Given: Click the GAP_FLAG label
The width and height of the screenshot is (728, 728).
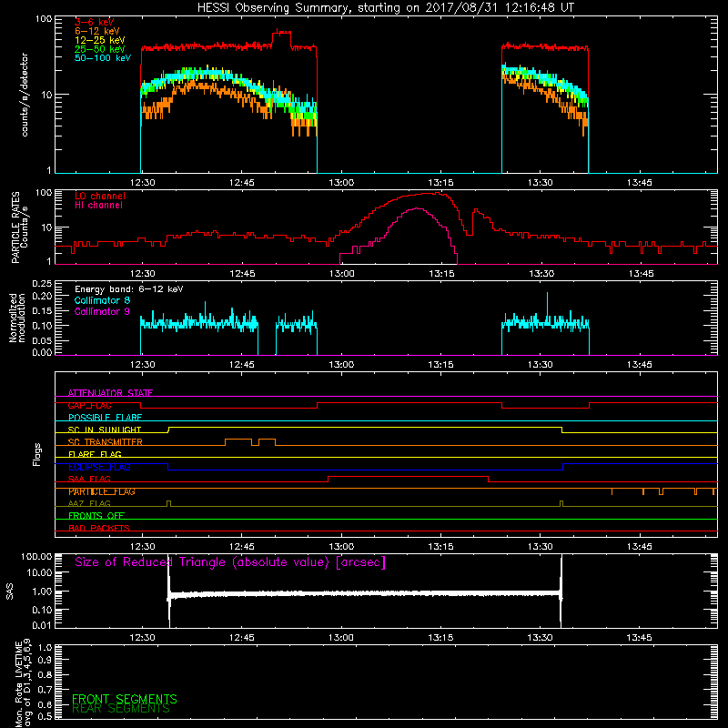Looking at the screenshot, I should (x=89, y=405).
